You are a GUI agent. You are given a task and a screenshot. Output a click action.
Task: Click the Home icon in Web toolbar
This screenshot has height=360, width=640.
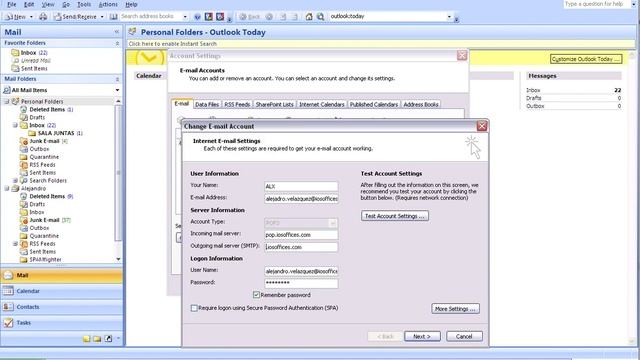point(309,17)
